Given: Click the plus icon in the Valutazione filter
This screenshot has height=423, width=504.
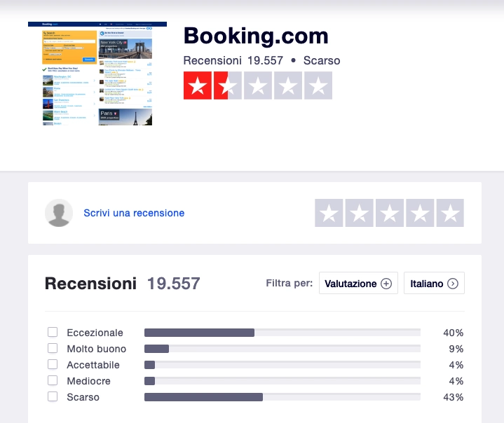Looking at the screenshot, I should point(386,284).
